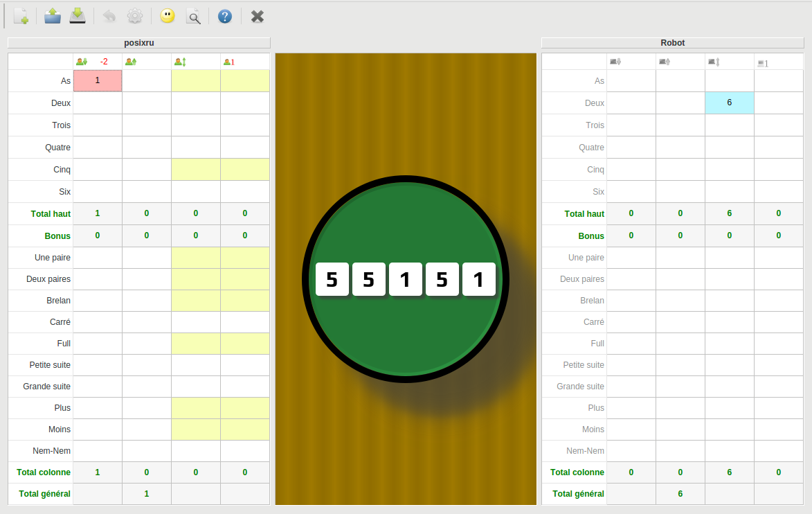Click Robot's Total général value 6
The image size is (812, 514).
pos(680,494)
